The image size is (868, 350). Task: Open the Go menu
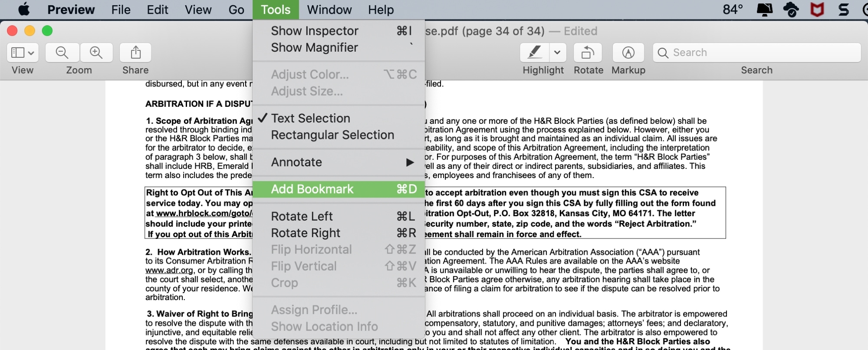click(237, 10)
